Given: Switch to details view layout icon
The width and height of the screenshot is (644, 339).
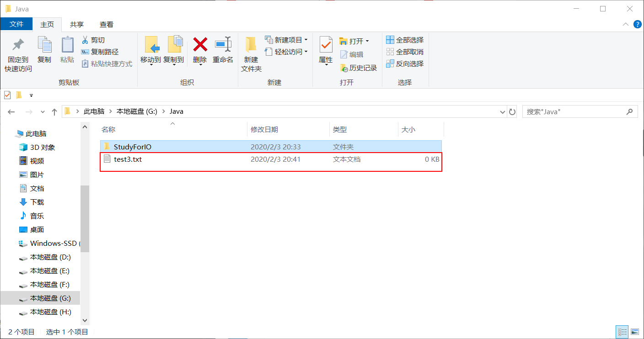Looking at the screenshot, I should pos(622,332).
